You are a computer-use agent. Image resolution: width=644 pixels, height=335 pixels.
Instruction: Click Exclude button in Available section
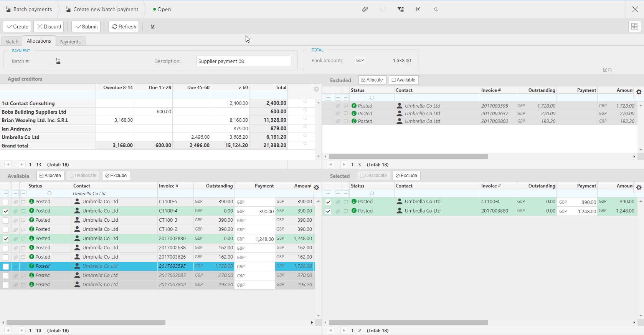point(116,176)
